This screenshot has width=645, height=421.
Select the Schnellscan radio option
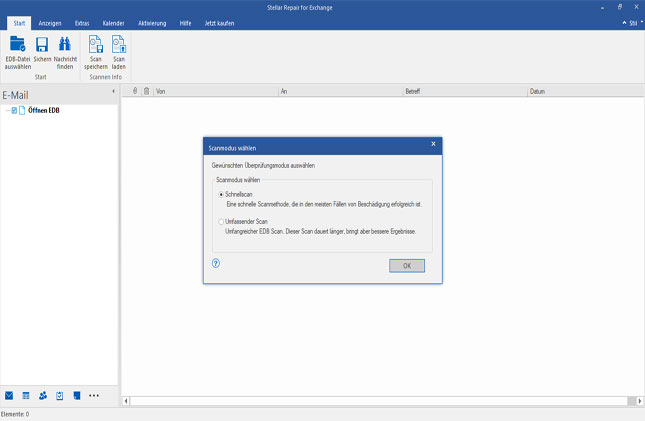tap(221, 194)
